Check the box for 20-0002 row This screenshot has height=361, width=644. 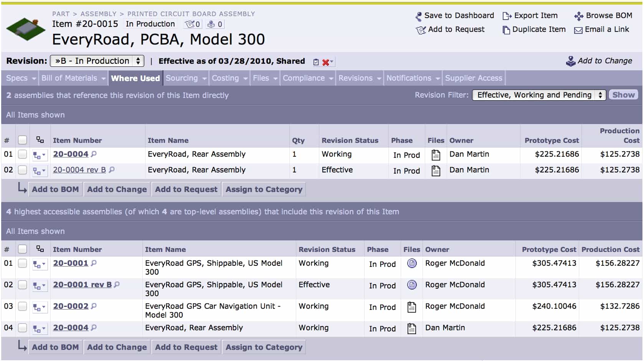[x=23, y=306]
